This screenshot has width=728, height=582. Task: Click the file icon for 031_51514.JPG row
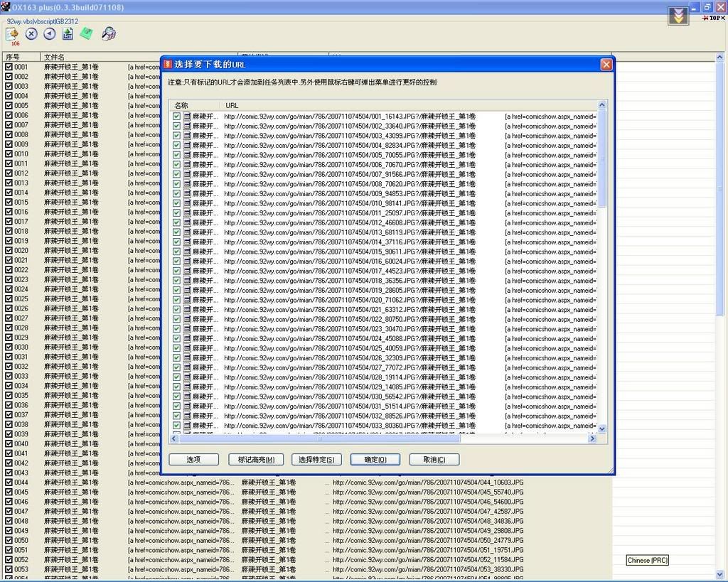pos(187,406)
